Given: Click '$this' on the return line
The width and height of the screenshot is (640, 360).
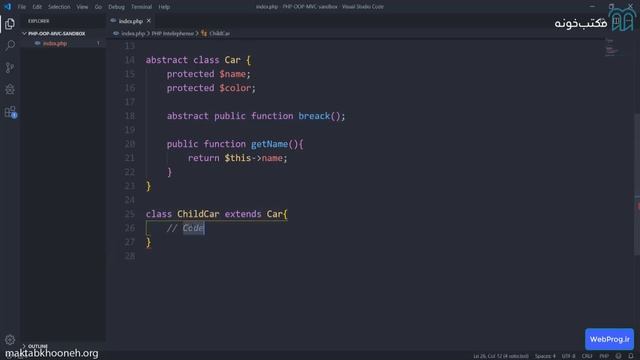Looking at the screenshot, I should pyautogui.click(x=238, y=158).
